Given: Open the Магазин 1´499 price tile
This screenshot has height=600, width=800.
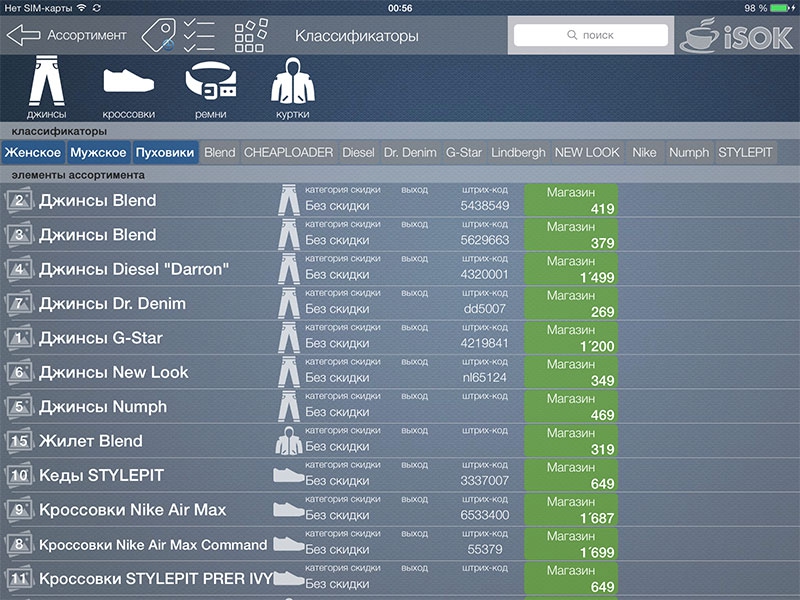Looking at the screenshot, I should click(x=571, y=269).
